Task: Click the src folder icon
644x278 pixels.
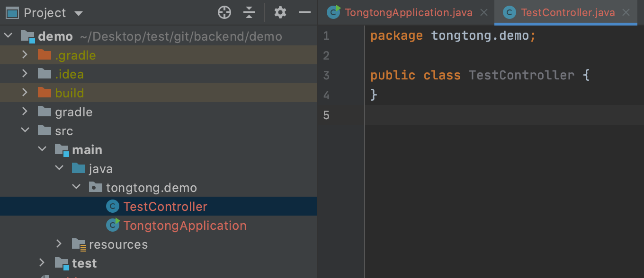Action: tap(45, 130)
